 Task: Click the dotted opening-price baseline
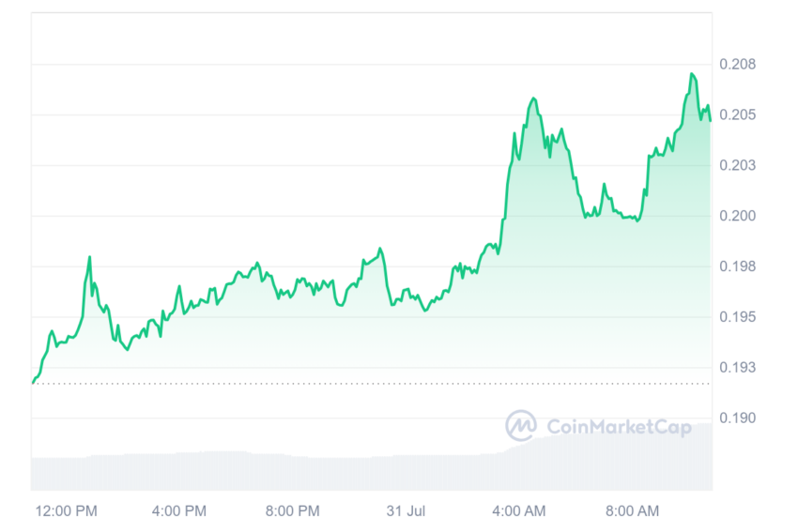point(372,384)
